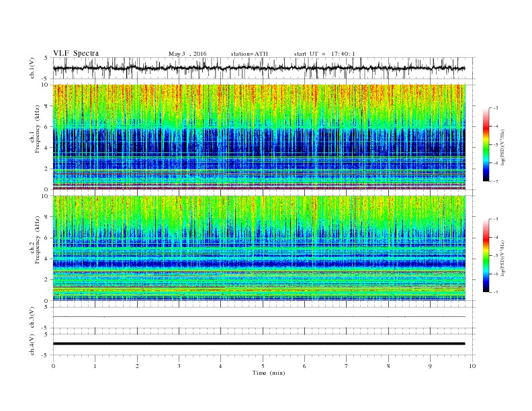Click the 10 kHz tick label on ch.1 spectrogram
The width and height of the screenshot is (532, 411).
(x=45, y=85)
